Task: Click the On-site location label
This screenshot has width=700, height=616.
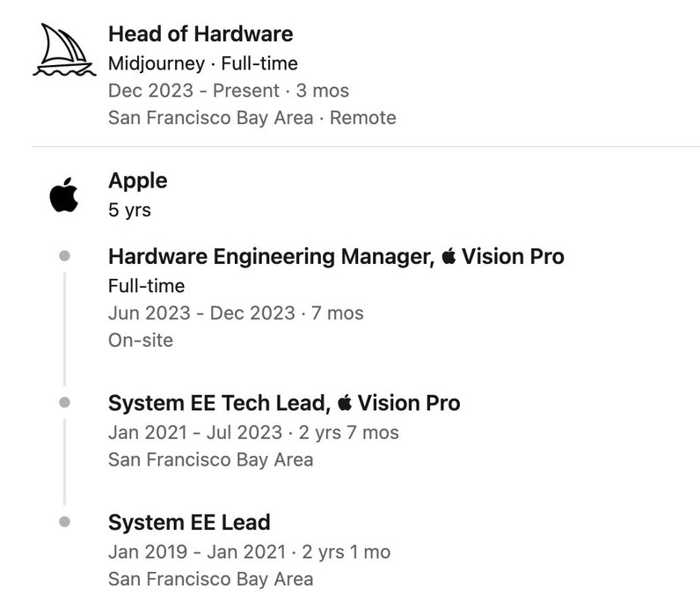Action: point(141,341)
